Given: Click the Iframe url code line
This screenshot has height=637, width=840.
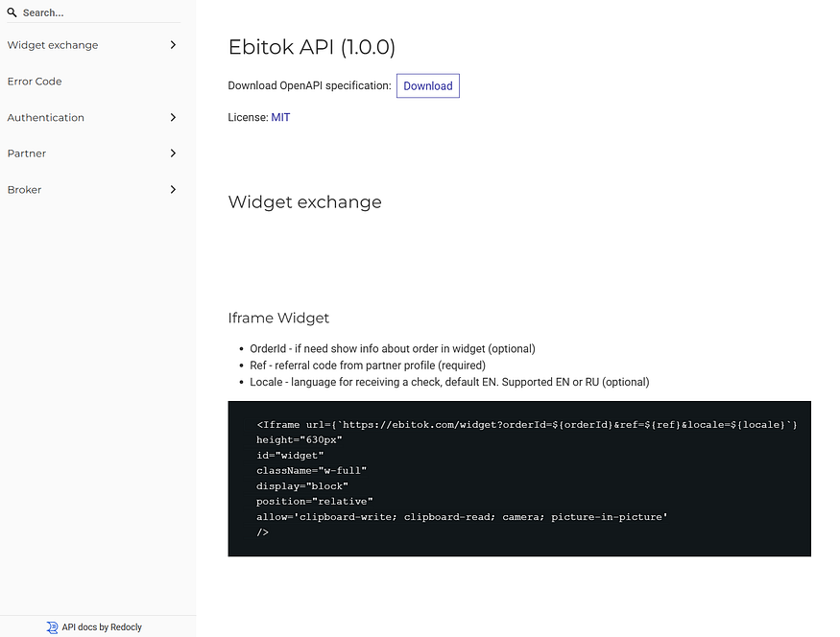Looking at the screenshot, I should coord(527,424).
